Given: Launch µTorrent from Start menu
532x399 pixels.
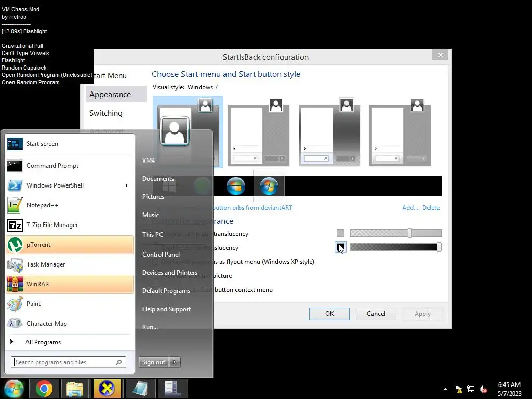Looking at the screenshot, I should pyautogui.click(x=70, y=245).
